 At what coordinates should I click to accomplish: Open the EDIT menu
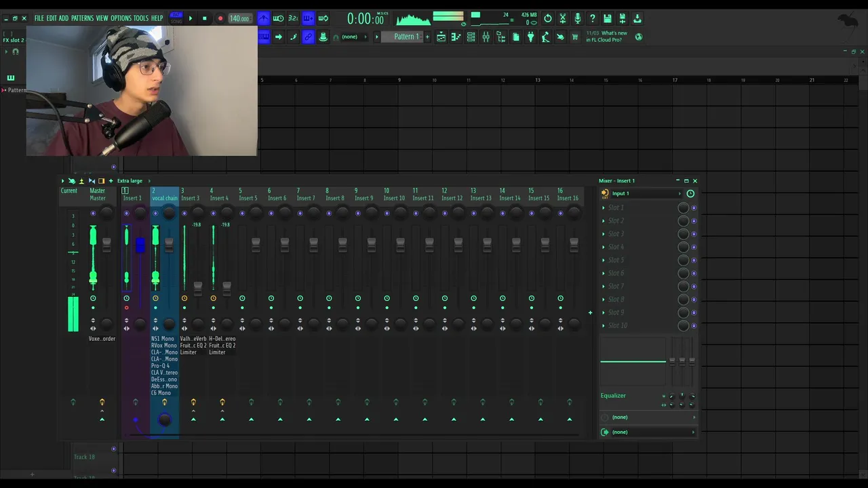click(x=52, y=18)
